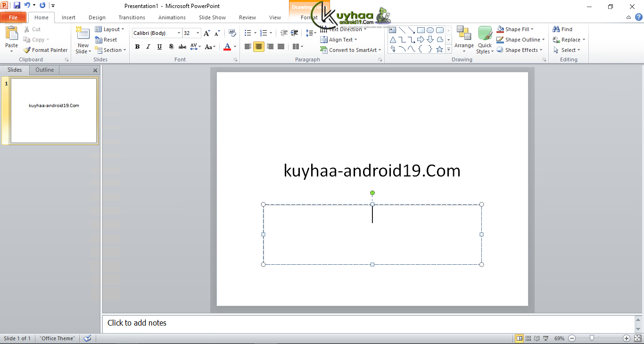Select slide 1 thumbnail
644x344 pixels.
pyautogui.click(x=54, y=110)
